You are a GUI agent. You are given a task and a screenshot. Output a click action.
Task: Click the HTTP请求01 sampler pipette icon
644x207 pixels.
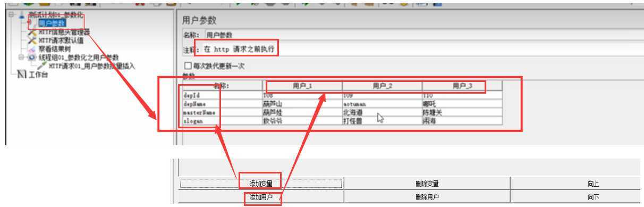(42, 65)
